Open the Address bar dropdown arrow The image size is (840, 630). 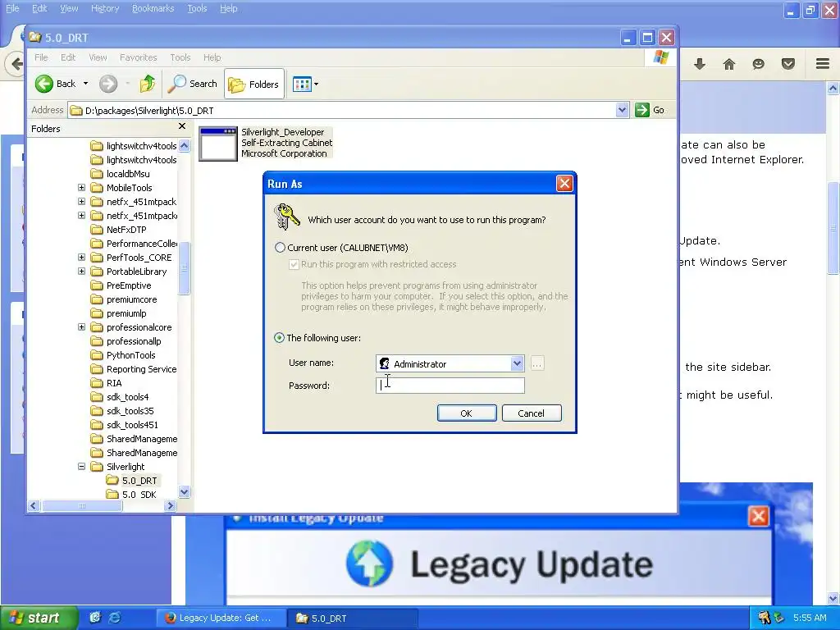click(622, 110)
